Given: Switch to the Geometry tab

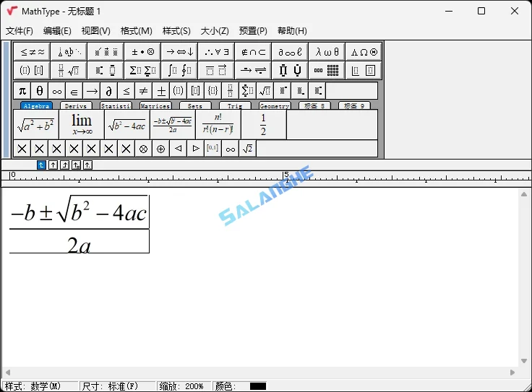Looking at the screenshot, I should tap(275, 105).
